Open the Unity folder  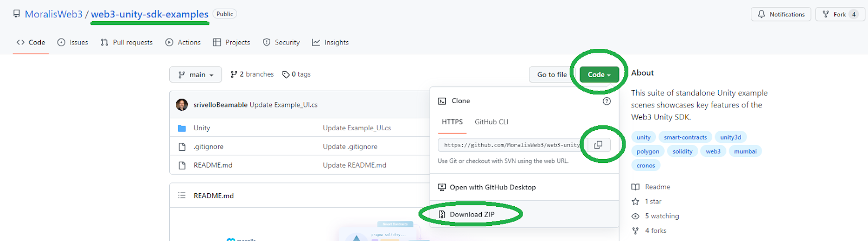pos(202,128)
